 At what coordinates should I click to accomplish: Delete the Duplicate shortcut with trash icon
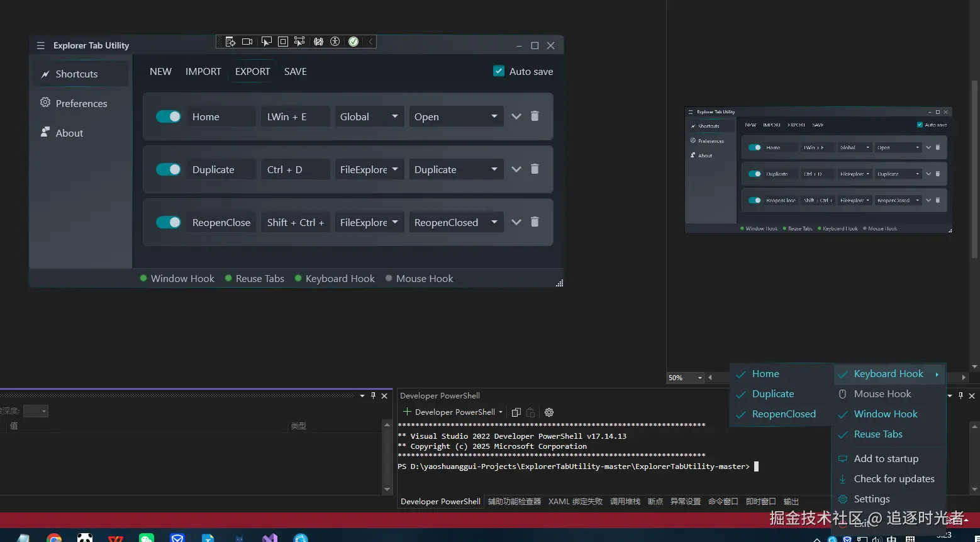(535, 169)
